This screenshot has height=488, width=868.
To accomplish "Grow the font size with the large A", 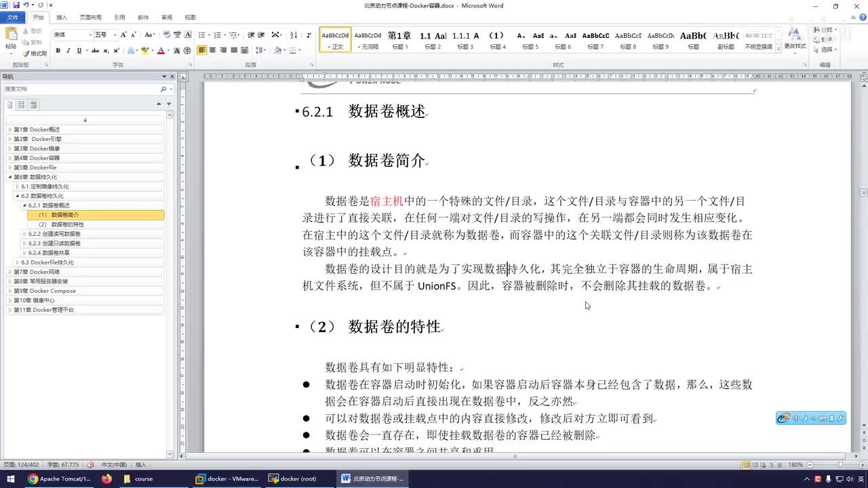I will [x=123, y=35].
